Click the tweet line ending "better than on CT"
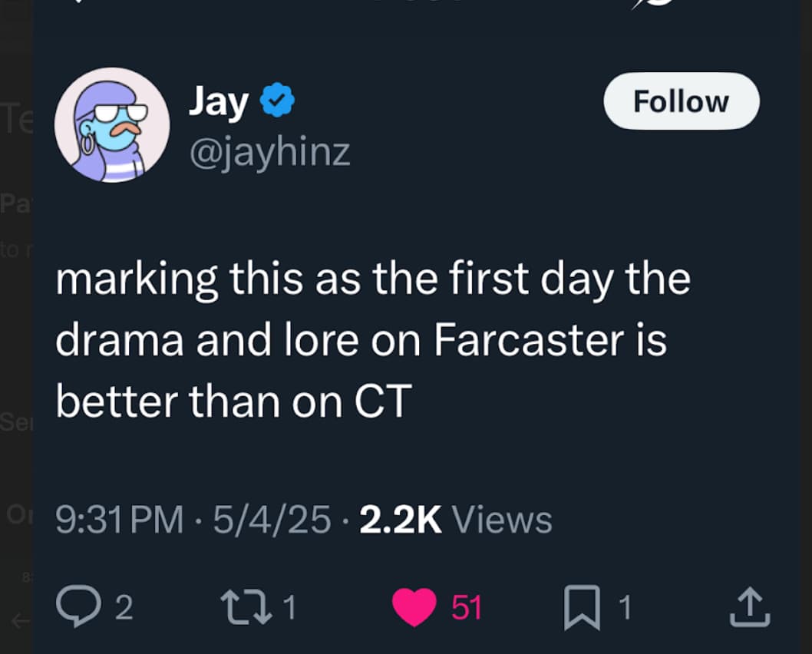812x654 pixels. (234, 401)
